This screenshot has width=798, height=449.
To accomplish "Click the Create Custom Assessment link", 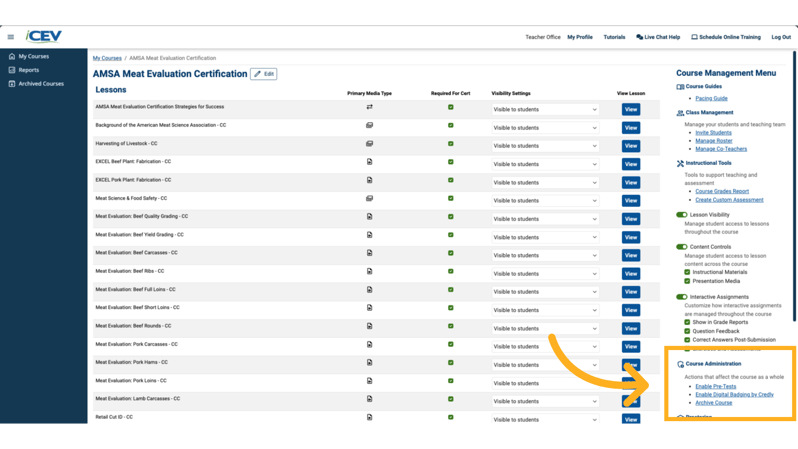I will pyautogui.click(x=729, y=200).
